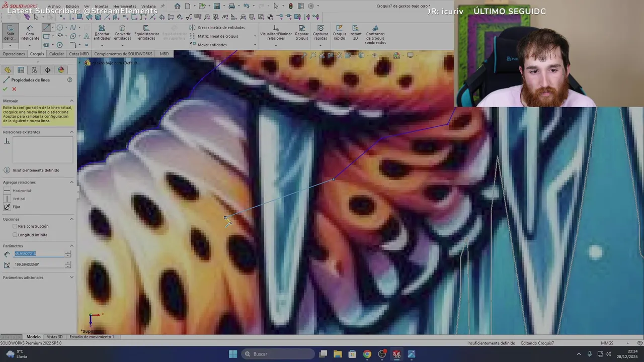Select the Cota inteligente tool
Screen dimensions: 644x362
point(30,33)
